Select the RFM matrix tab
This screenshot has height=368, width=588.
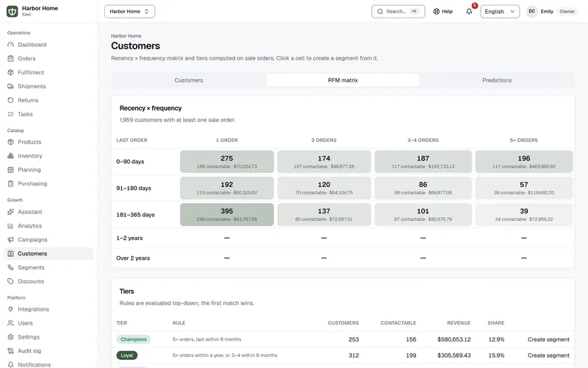(x=343, y=80)
